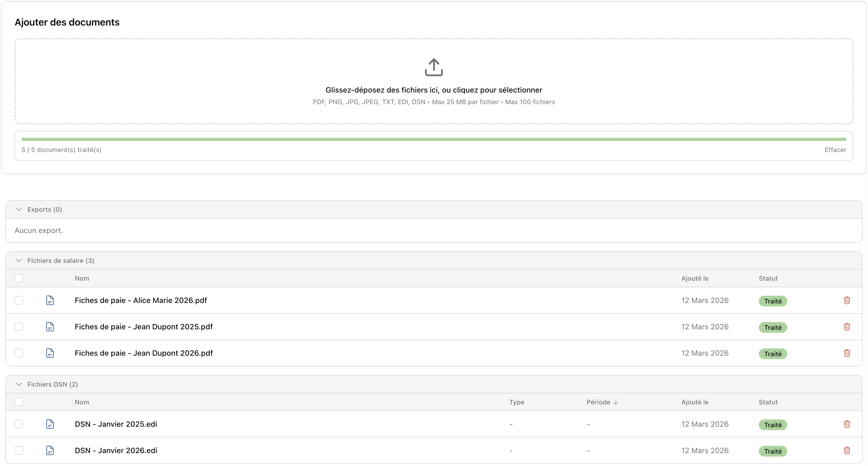868x466 pixels.
Task: Click the file icon next to Alice Marie 2026.pdf
Action: pyautogui.click(x=50, y=300)
